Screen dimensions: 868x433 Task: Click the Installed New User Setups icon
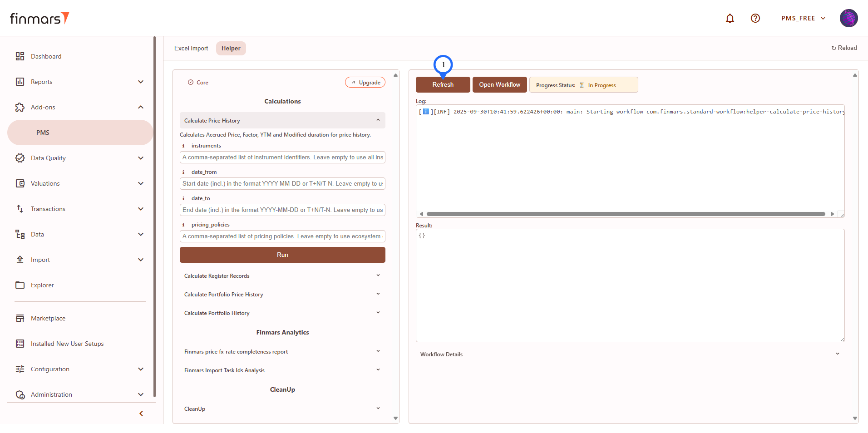tap(20, 344)
